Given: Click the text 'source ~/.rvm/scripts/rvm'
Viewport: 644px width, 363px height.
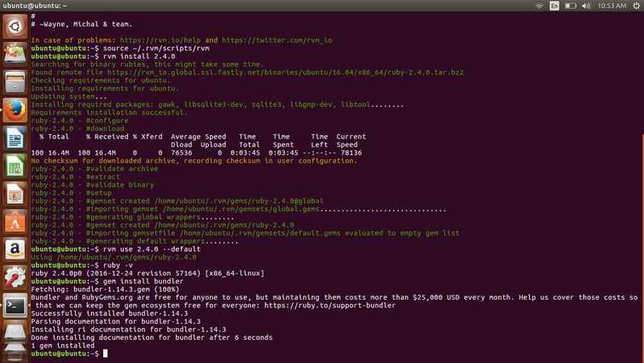Looking at the screenshot, I should [156, 49].
